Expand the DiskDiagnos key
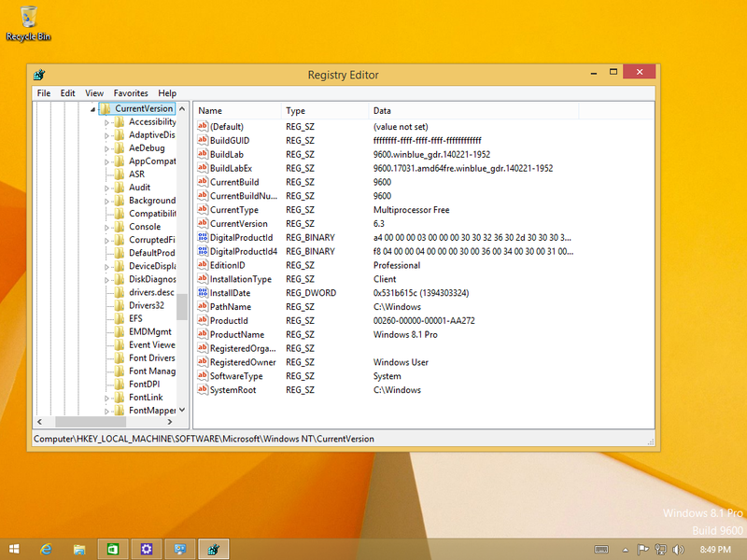 [106, 280]
